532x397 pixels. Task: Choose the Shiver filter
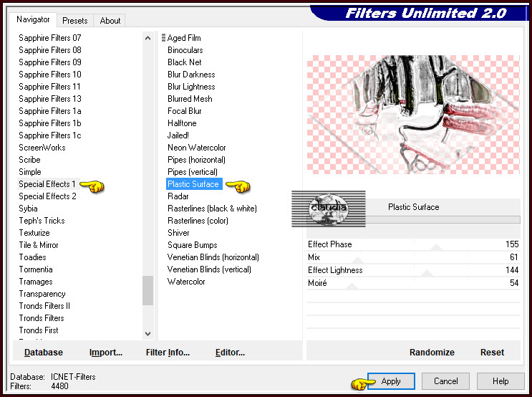tap(178, 233)
